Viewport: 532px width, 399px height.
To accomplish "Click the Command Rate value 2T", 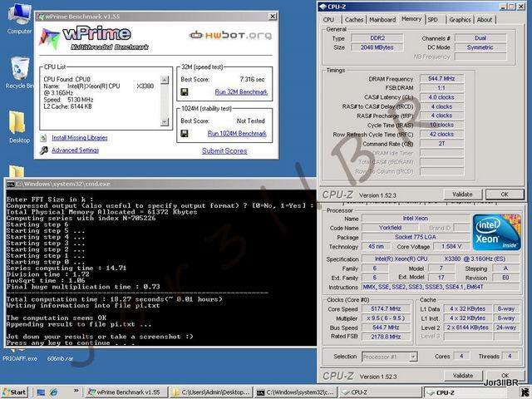I will [441, 144].
